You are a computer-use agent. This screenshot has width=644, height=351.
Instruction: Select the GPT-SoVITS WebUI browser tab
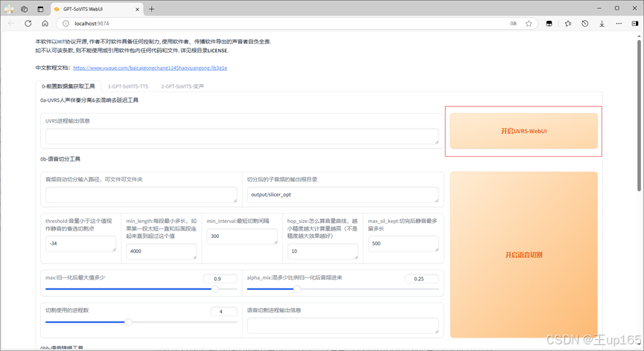click(97, 9)
